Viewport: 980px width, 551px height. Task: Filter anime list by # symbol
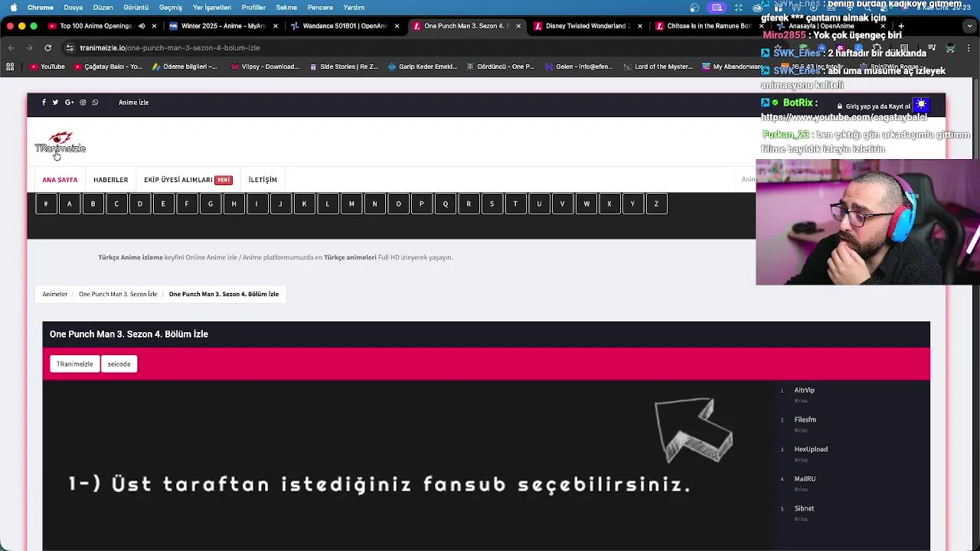pos(46,204)
